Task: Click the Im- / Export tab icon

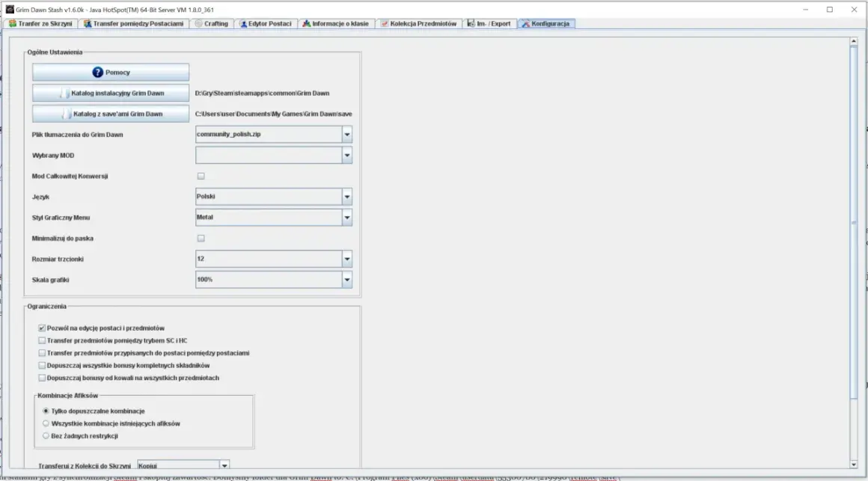Action: click(x=471, y=24)
